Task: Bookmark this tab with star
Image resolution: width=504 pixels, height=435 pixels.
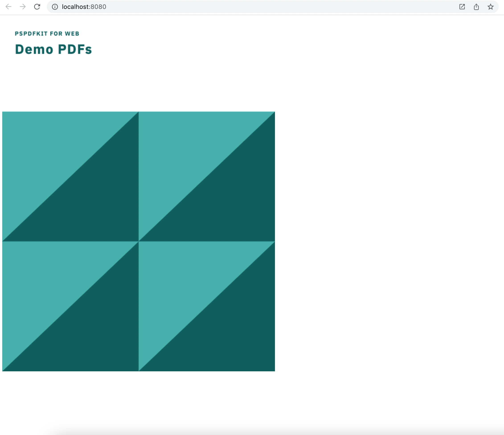Action: [x=490, y=7]
